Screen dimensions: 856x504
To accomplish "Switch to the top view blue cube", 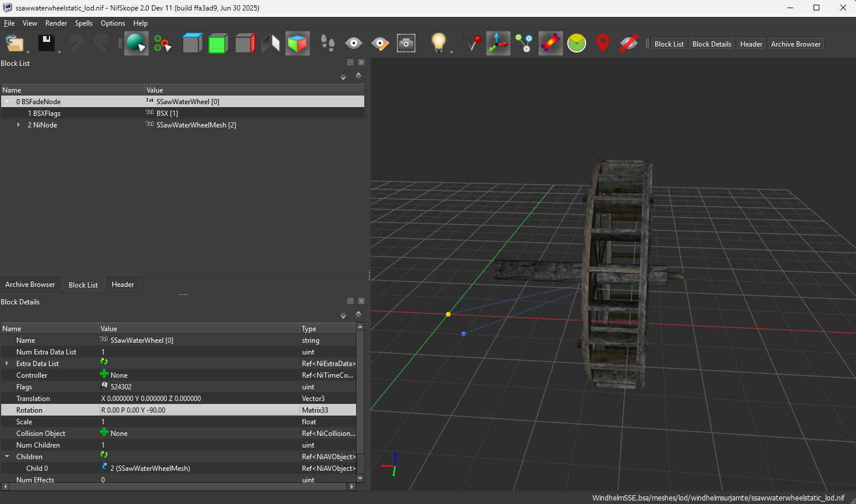I will click(192, 44).
